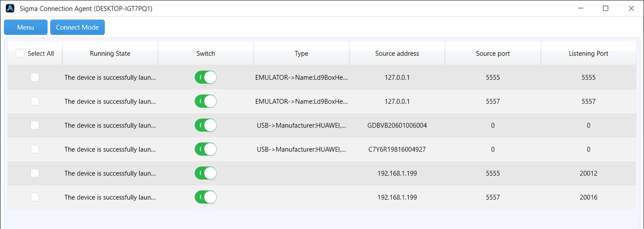The height and width of the screenshot is (229, 644).
Task: Click the USB HUAWEI type cell for GDBVB20601006004
Action: (301, 126)
